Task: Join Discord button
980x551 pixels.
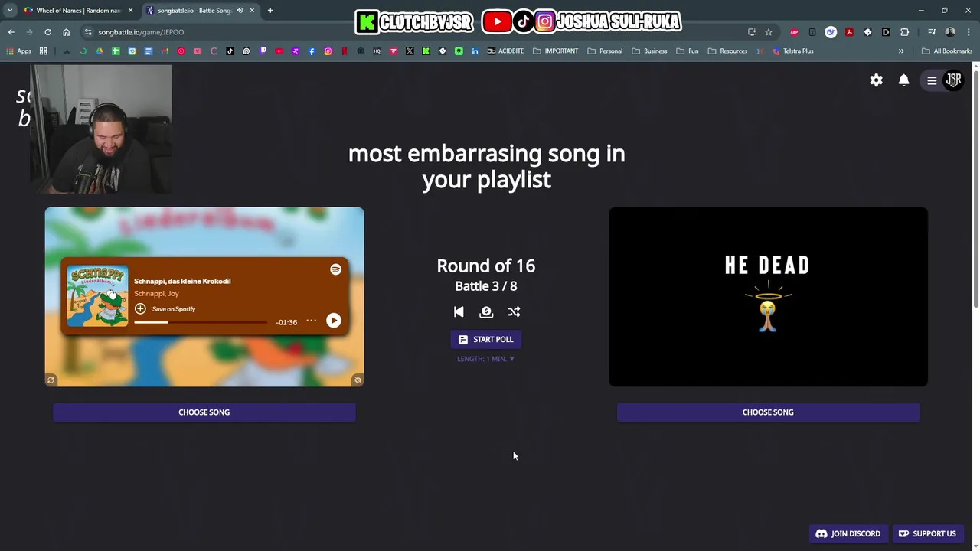Action: coord(848,533)
